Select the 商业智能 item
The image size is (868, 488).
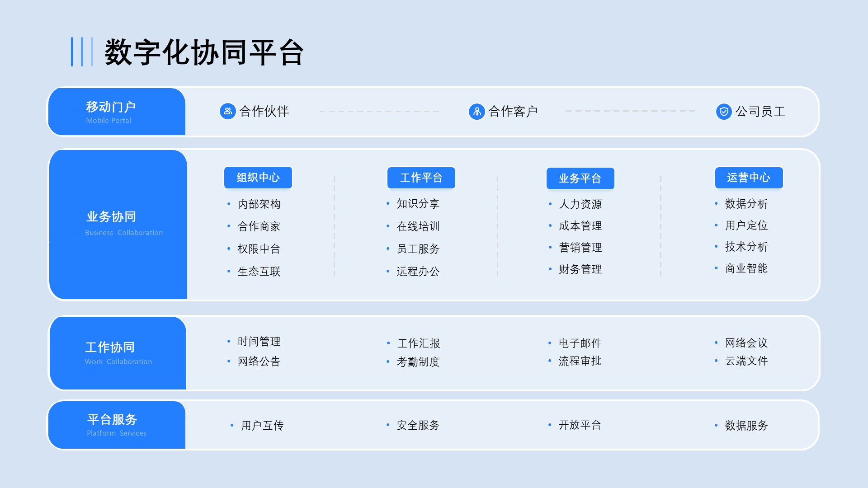pos(746,268)
